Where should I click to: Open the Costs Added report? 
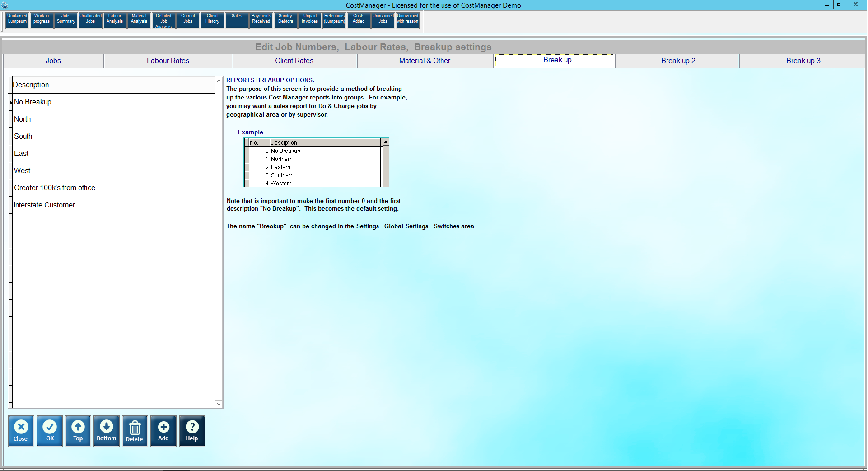click(359, 21)
